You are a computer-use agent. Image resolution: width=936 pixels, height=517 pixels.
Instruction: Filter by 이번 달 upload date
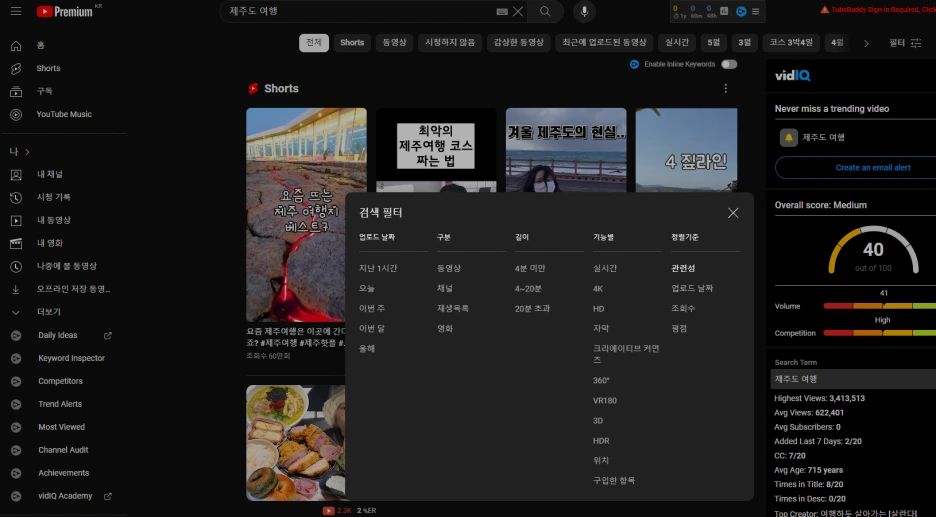pyautogui.click(x=372, y=328)
